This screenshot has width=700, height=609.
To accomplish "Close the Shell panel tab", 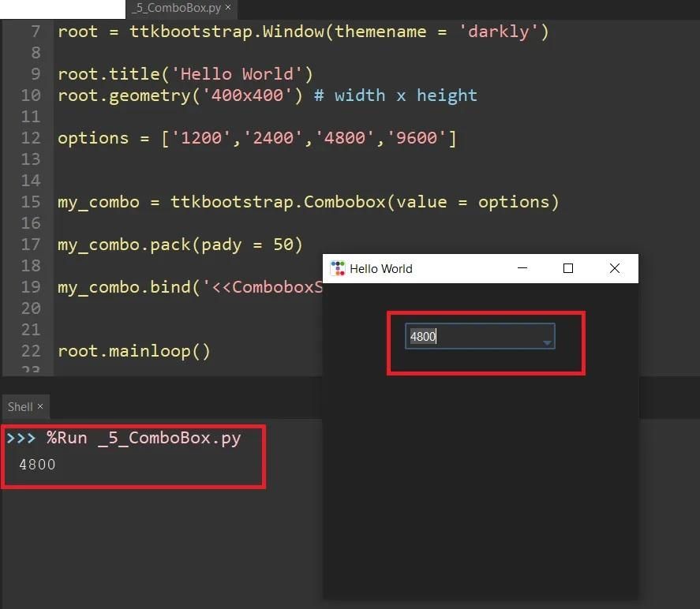I will pos(40,406).
